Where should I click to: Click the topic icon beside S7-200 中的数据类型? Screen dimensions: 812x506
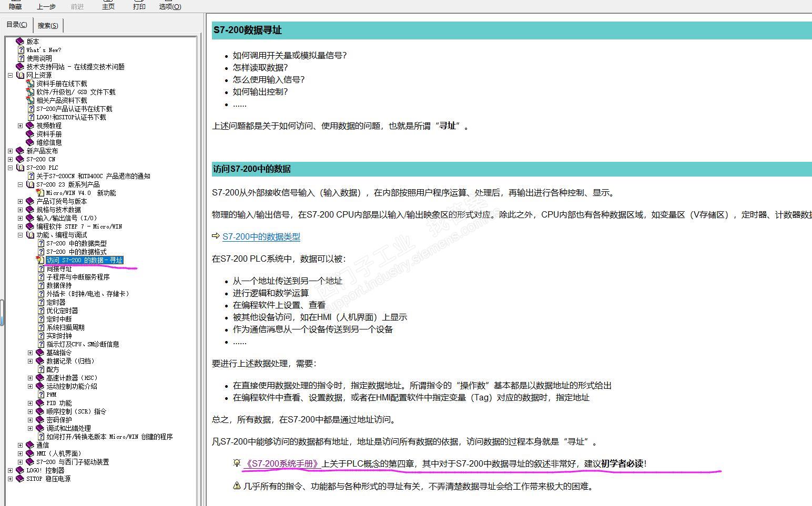pos(41,243)
